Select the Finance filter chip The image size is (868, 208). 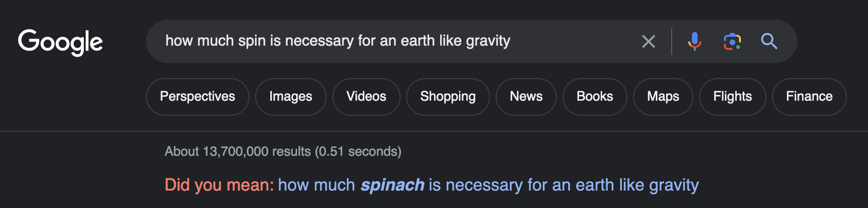pos(809,96)
